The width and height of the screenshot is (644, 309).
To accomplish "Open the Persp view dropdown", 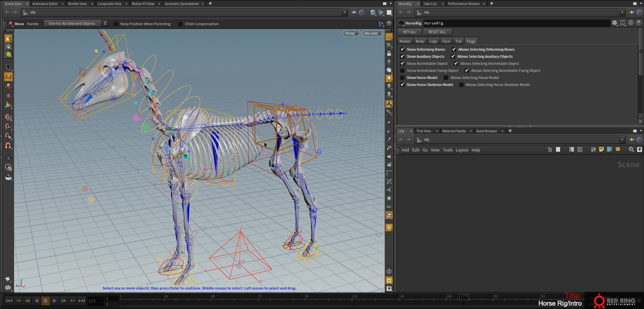I will (351, 33).
